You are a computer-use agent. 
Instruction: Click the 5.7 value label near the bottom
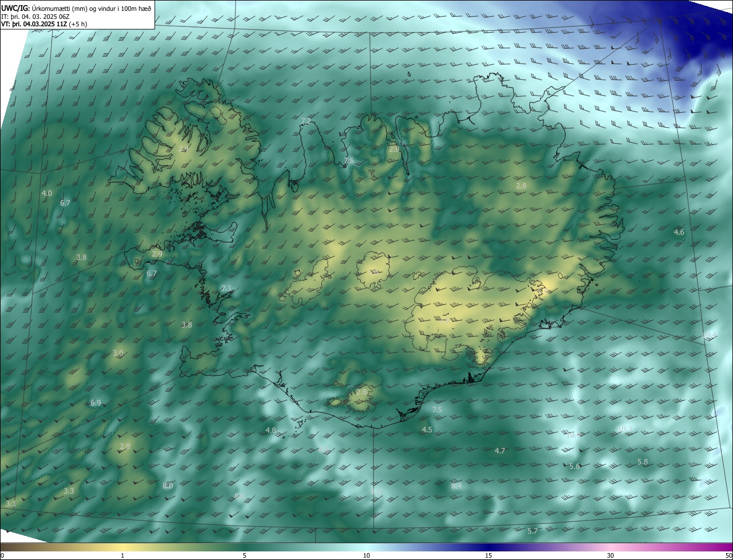tap(533, 531)
